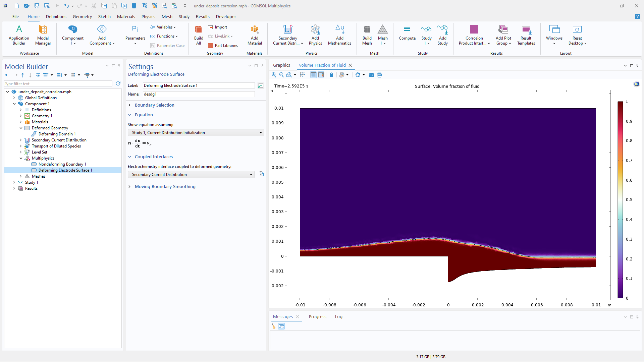Image resolution: width=644 pixels, height=362 pixels.
Task: Toggle the grid display in plot toolbar
Action: pyautogui.click(x=313, y=75)
